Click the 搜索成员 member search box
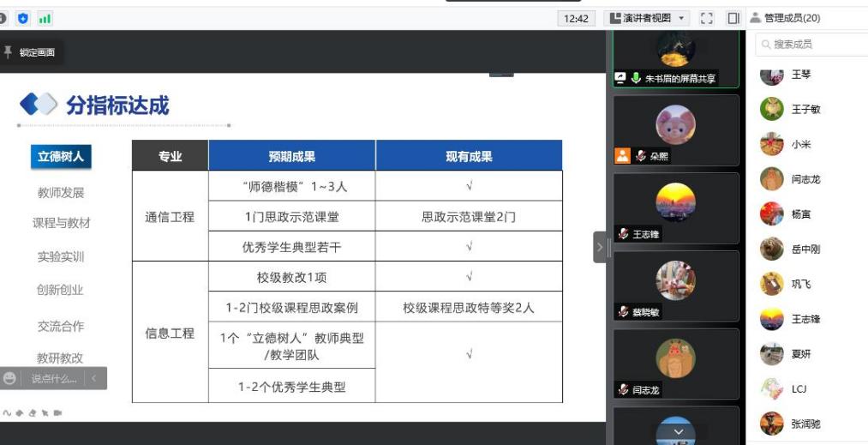This screenshot has width=868, height=445. 810,44
